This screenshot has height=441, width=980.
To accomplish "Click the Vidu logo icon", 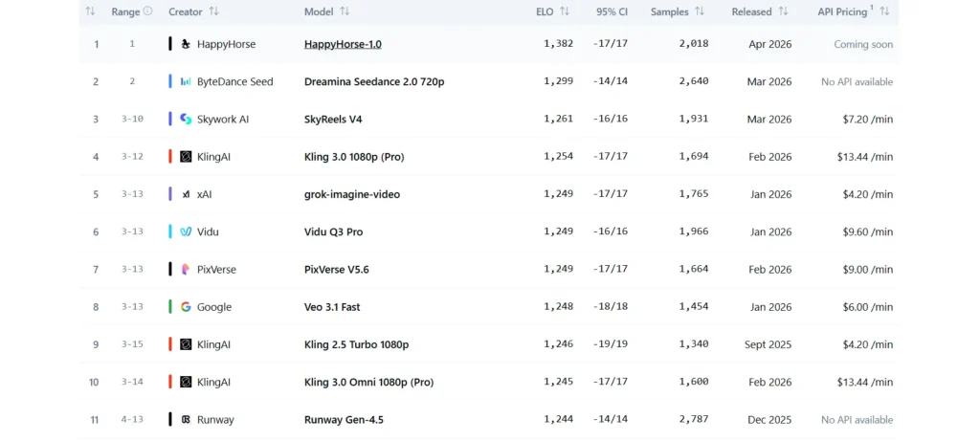I will (186, 232).
